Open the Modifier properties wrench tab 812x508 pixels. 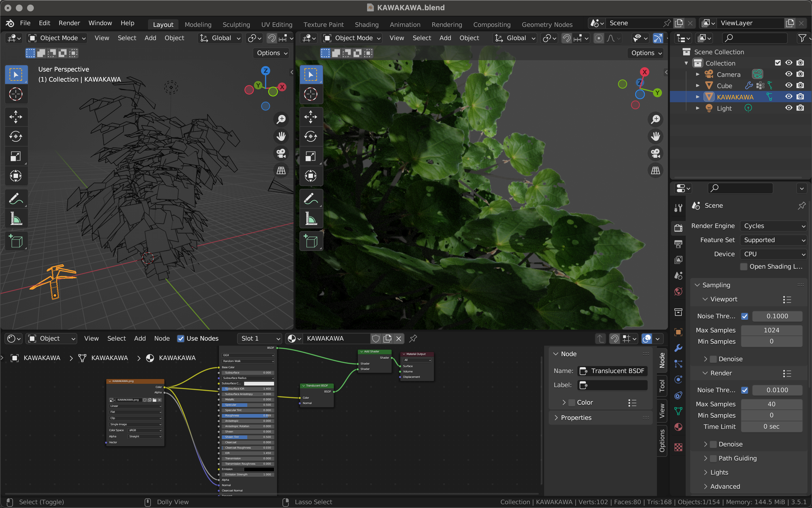tap(678, 347)
